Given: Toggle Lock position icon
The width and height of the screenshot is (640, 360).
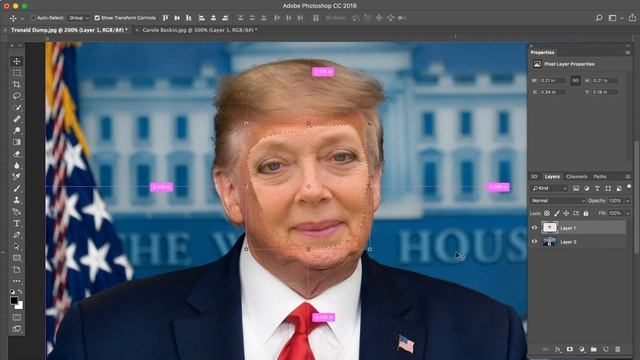Looking at the screenshot, I should coord(566,213).
